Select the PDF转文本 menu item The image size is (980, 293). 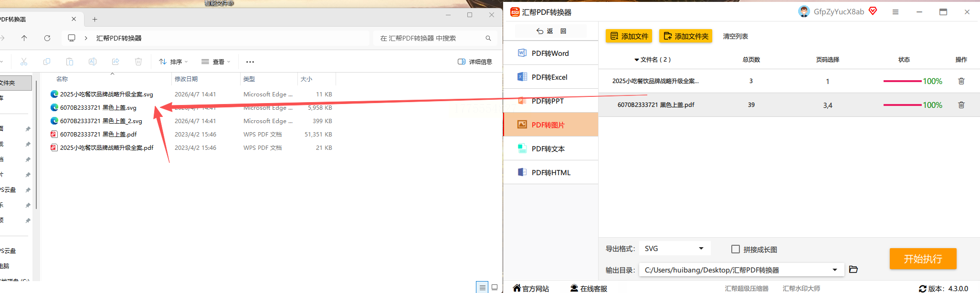click(x=550, y=148)
